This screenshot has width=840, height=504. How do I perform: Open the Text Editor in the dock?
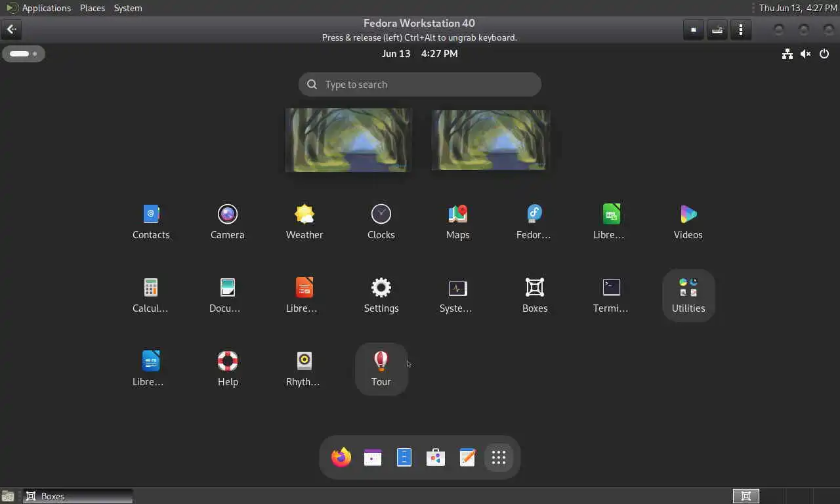pyautogui.click(x=467, y=457)
